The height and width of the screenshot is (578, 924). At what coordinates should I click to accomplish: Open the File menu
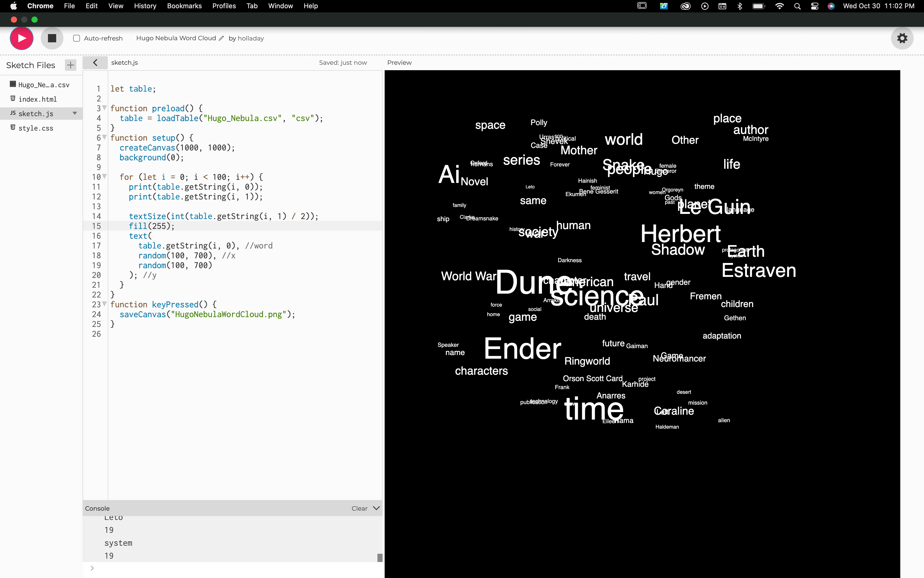[x=69, y=6]
